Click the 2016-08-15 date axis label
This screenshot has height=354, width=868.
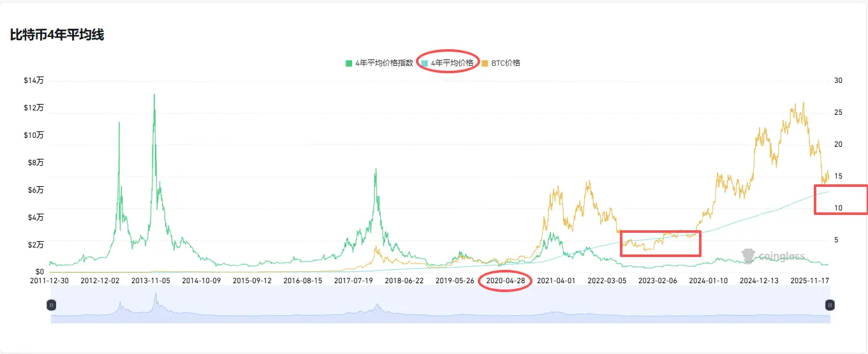[303, 280]
